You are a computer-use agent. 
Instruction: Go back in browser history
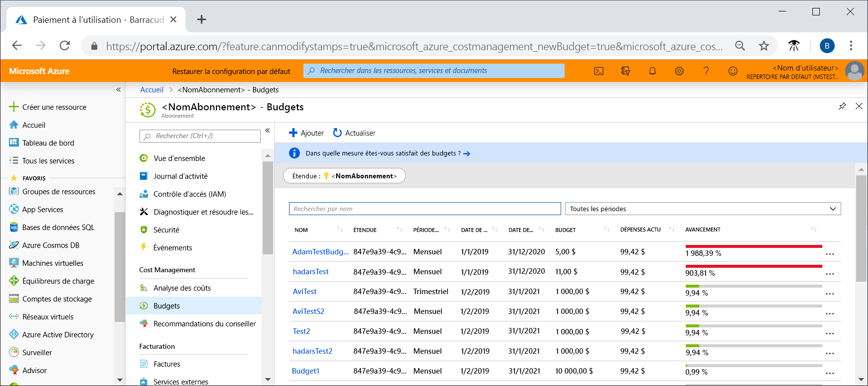17,46
